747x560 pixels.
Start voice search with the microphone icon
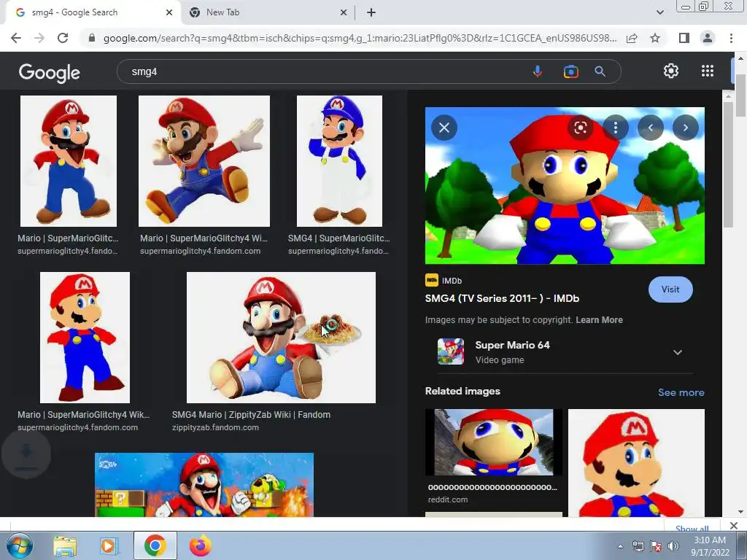click(x=538, y=71)
